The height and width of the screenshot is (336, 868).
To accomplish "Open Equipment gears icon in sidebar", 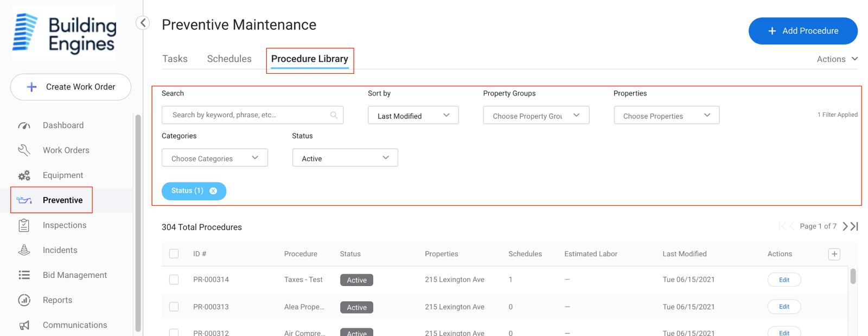I will tap(24, 175).
